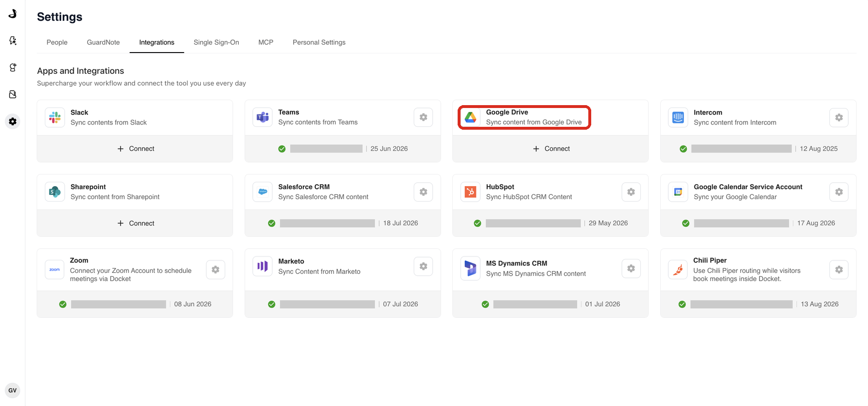Click the MS Dynamics CRM logo icon

(x=470, y=268)
